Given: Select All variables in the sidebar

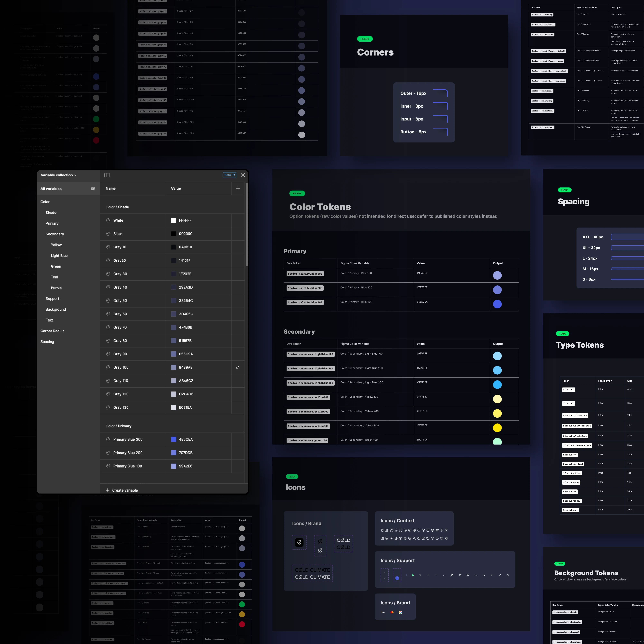Looking at the screenshot, I should pos(69,189).
